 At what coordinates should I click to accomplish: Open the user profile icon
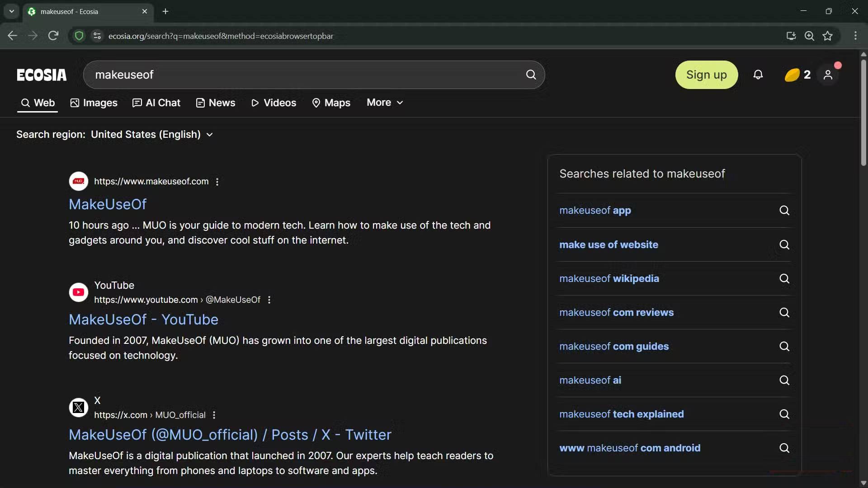828,75
